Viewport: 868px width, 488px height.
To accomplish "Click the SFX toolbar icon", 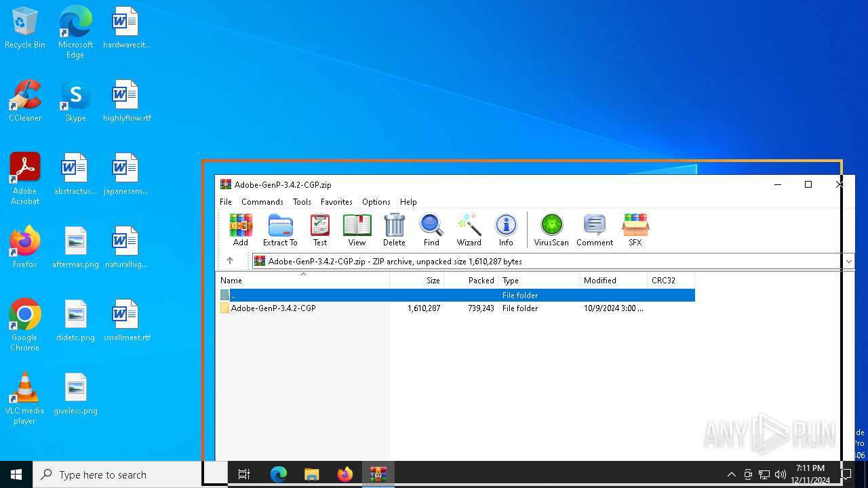I will (x=635, y=230).
